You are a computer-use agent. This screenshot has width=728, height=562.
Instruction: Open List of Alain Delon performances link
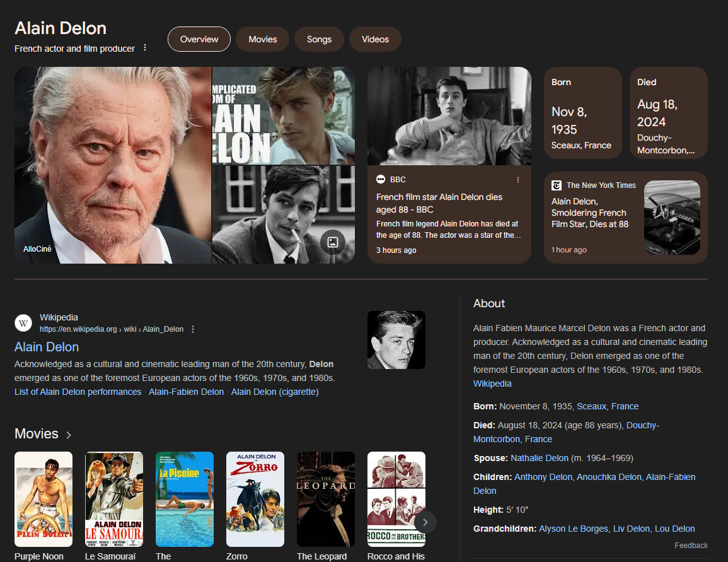pos(78,392)
